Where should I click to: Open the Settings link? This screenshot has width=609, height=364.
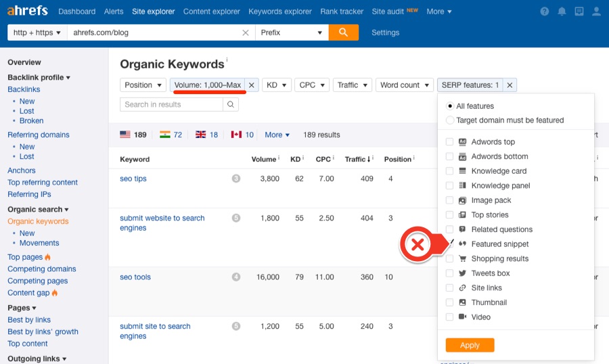(385, 32)
